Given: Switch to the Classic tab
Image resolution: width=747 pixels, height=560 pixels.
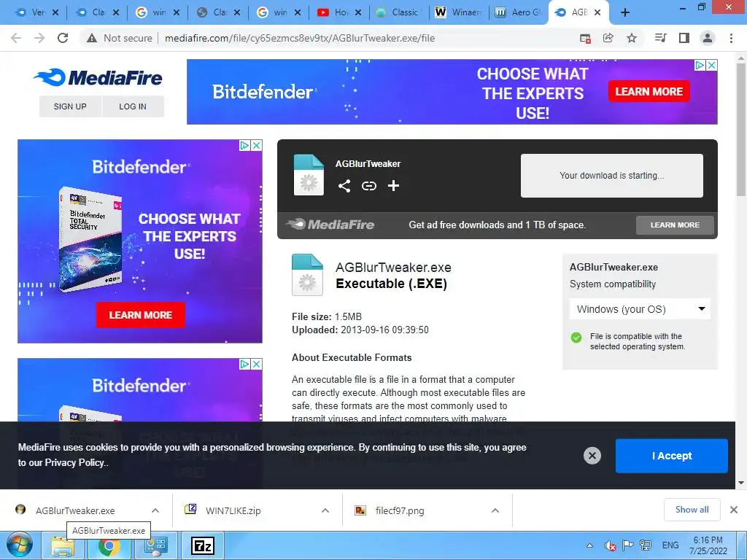Looking at the screenshot, I should [x=398, y=12].
